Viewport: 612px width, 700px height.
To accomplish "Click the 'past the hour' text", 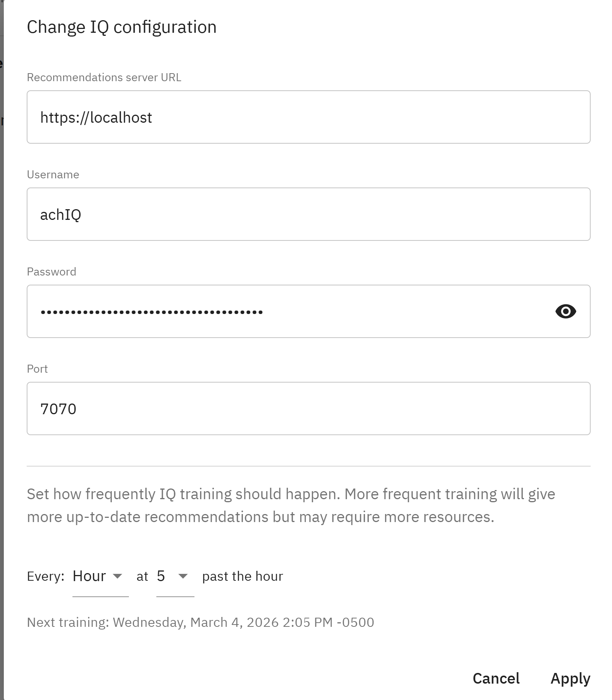I will [243, 577].
